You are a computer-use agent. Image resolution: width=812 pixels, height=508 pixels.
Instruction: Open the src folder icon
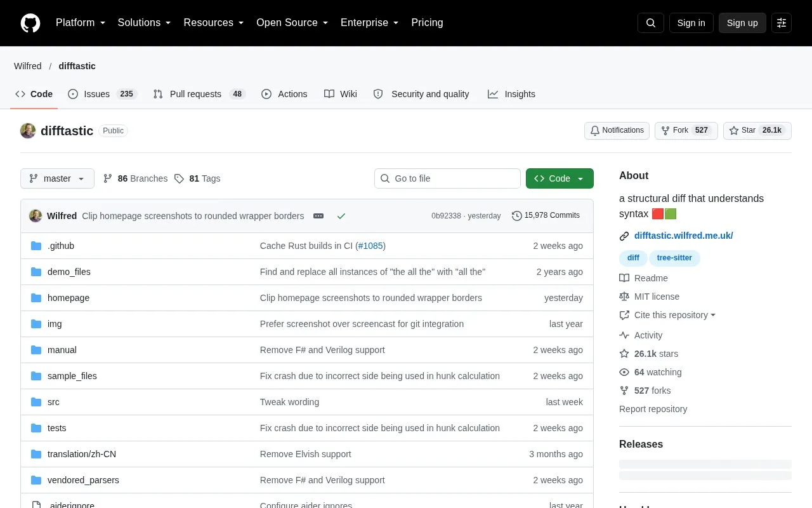36,402
